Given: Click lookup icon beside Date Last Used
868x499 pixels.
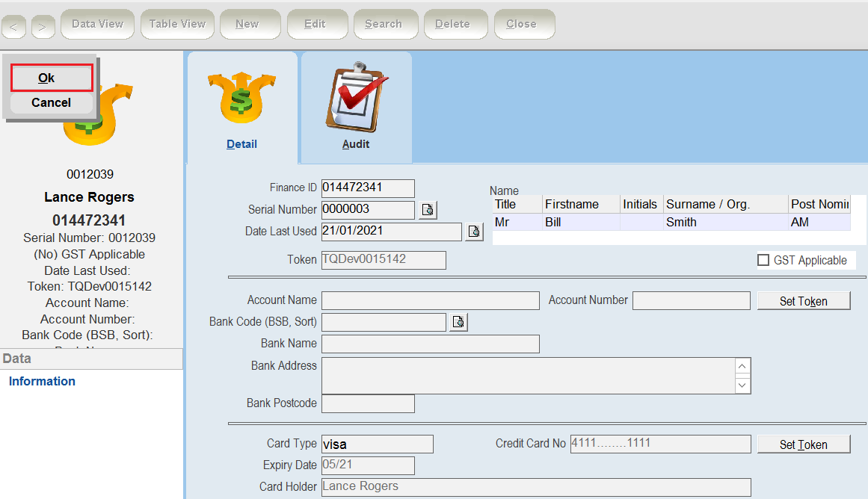Looking at the screenshot, I should [x=475, y=232].
